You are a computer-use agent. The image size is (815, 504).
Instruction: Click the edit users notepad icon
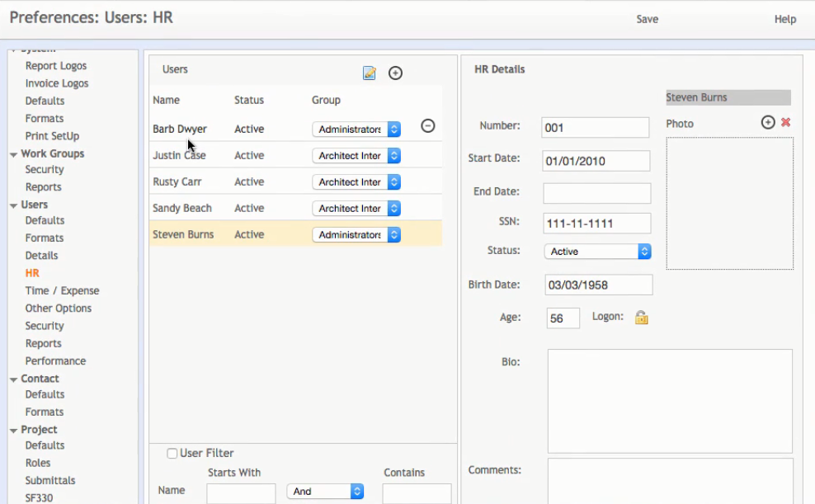pyautogui.click(x=370, y=73)
